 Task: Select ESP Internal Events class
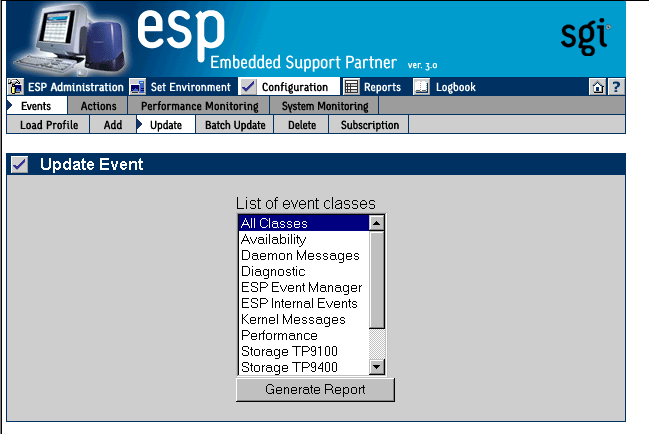pos(304,303)
